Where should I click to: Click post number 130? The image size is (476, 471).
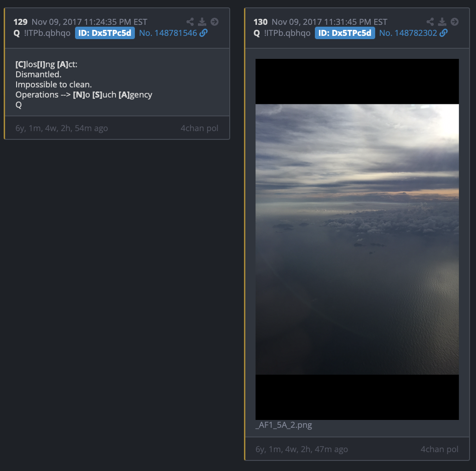tap(261, 22)
